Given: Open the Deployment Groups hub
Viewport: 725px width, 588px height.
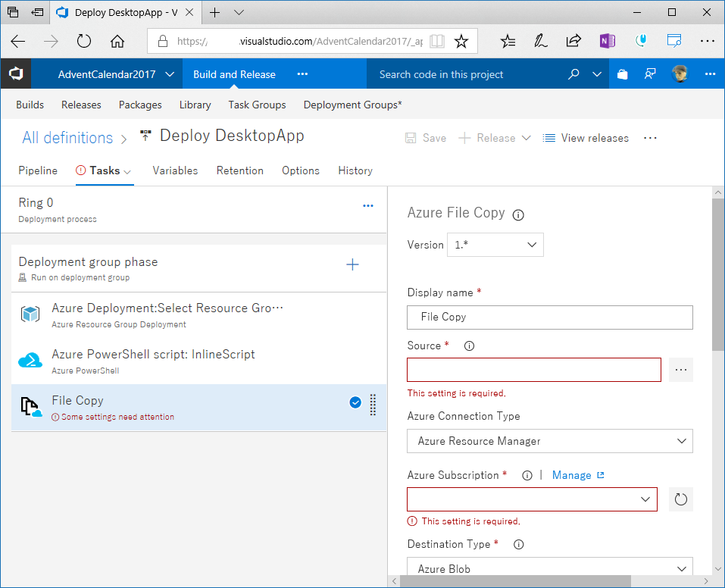Looking at the screenshot, I should tap(353, 105).
